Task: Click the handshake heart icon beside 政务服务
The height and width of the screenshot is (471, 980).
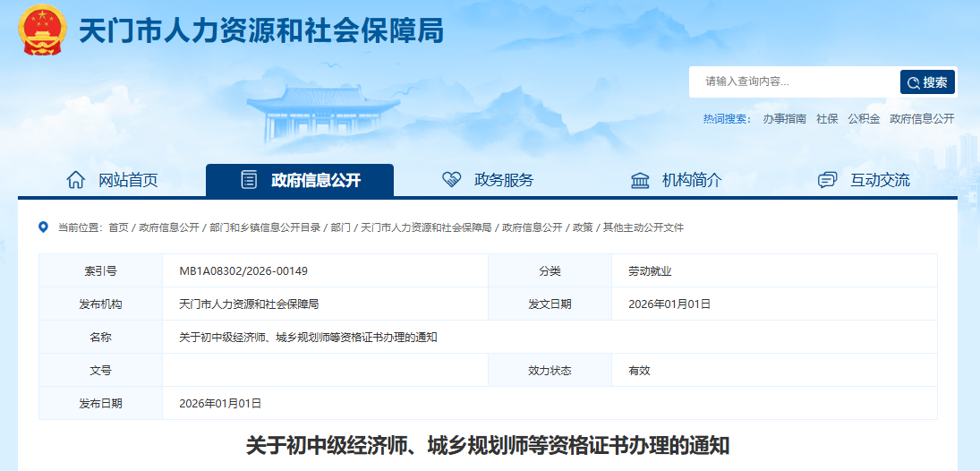Action: coord(452,180)
